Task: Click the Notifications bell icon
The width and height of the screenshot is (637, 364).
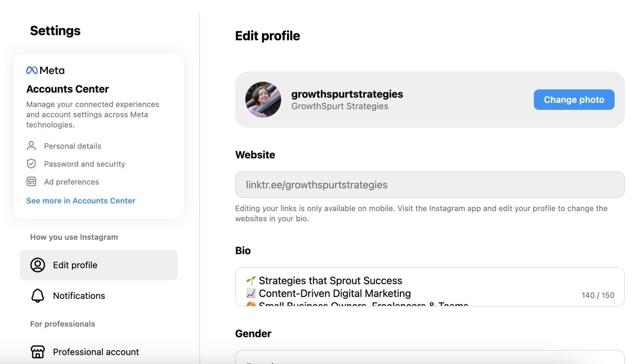Action: point(37,296)
